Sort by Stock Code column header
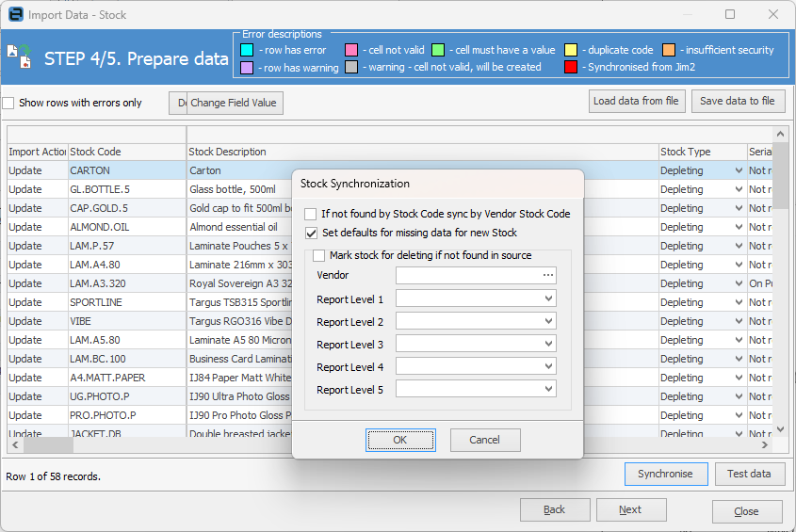 127,152
